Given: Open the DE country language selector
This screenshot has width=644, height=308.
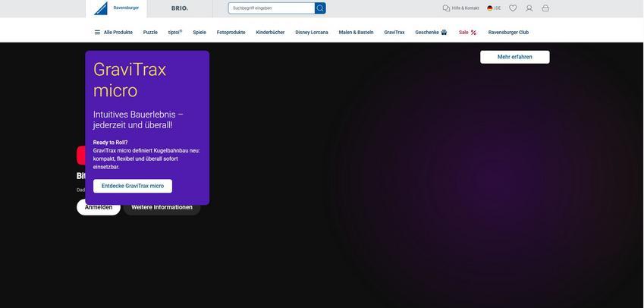Looking at the screenshot, I should (494, 8).
